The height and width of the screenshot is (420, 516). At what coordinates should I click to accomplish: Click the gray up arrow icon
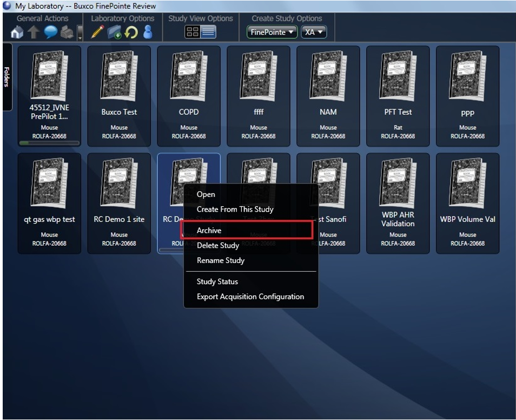pos(34,32)
